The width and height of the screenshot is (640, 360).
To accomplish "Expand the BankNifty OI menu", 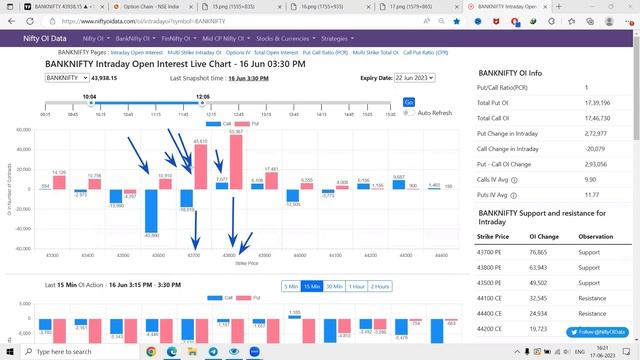I will click(x=135, y=38).
